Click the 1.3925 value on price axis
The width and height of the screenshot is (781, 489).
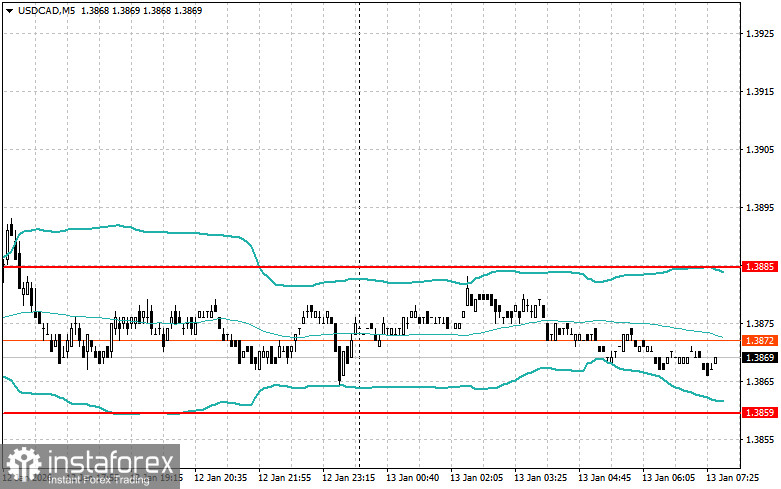tap(760, 34)
